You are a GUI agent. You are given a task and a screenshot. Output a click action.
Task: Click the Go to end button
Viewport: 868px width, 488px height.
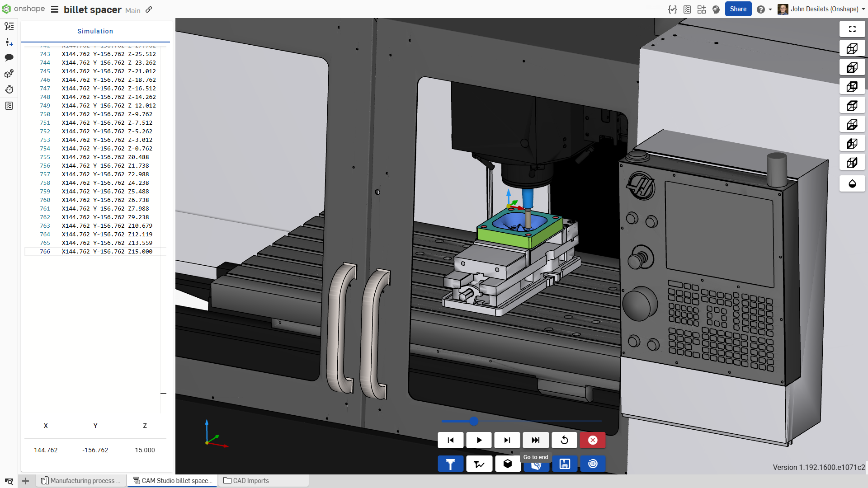coord(536,440)
